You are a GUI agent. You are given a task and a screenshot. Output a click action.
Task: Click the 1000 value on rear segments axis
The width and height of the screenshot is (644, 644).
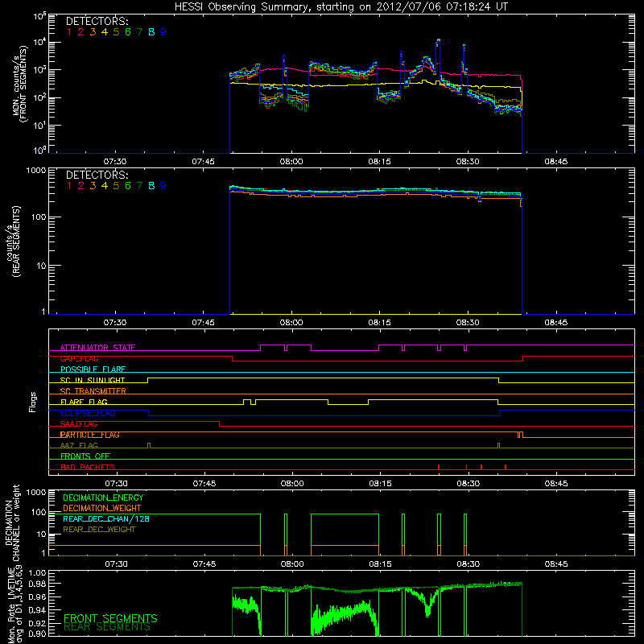35,170
